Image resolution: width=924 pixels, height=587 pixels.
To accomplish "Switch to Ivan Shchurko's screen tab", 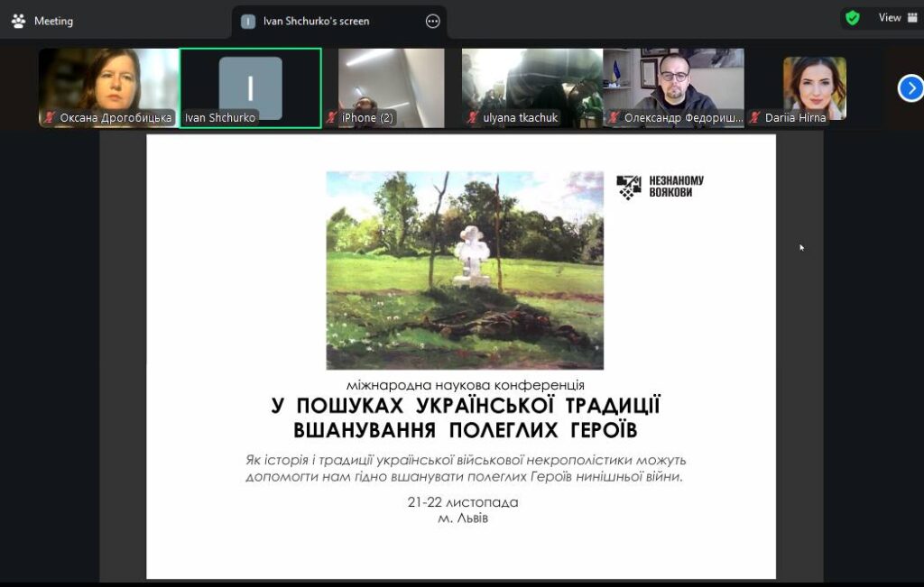I will click(316, 21).
